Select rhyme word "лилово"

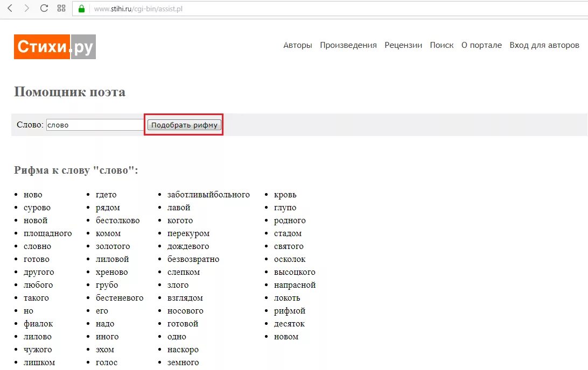click(x=38, y=337)
